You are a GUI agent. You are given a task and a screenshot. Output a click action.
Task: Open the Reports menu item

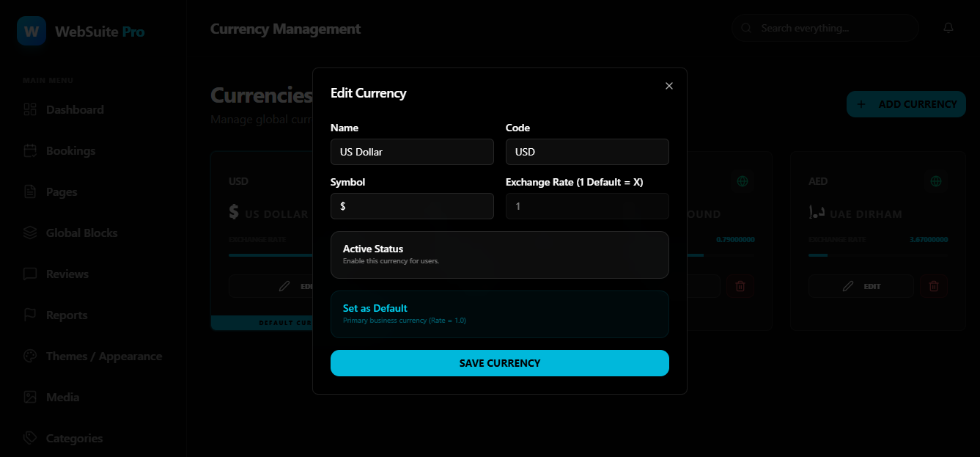[66, 315]
